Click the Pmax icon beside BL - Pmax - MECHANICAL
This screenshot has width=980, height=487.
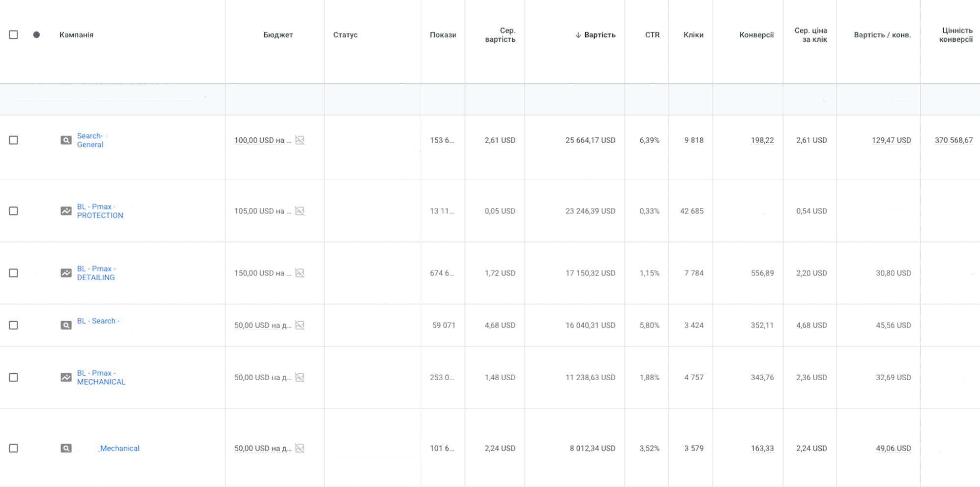click(x=66, y=378)
